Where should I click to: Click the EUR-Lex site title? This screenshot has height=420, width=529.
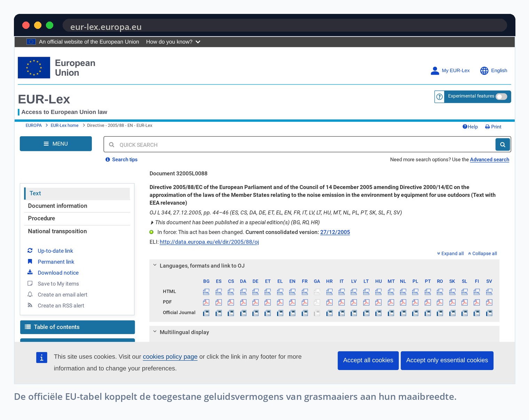point(44,99)
